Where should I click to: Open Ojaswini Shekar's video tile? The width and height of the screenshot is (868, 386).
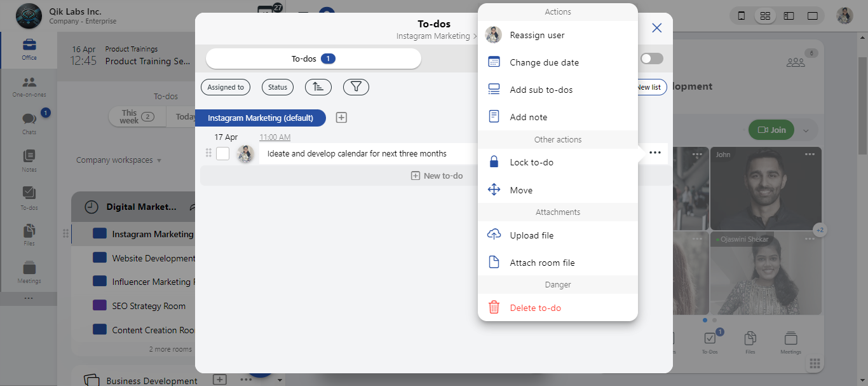coord(766,273)
